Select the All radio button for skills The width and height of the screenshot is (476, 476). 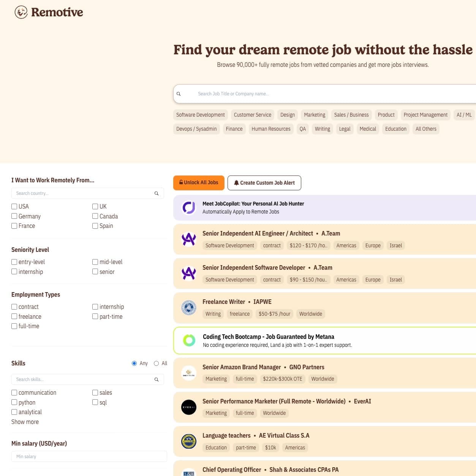click(x=156, y=363)
